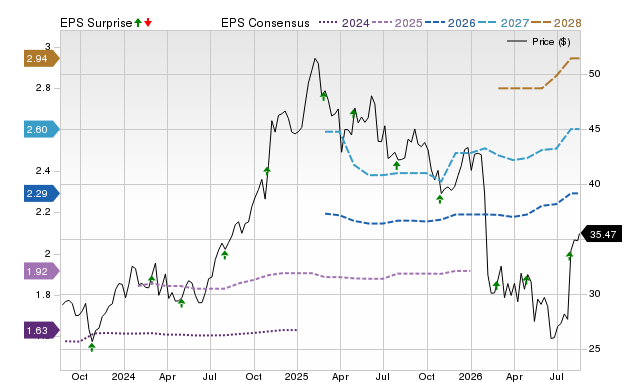
Task: Click the 2024 x-axis label
Action: [x=123, y=376]
